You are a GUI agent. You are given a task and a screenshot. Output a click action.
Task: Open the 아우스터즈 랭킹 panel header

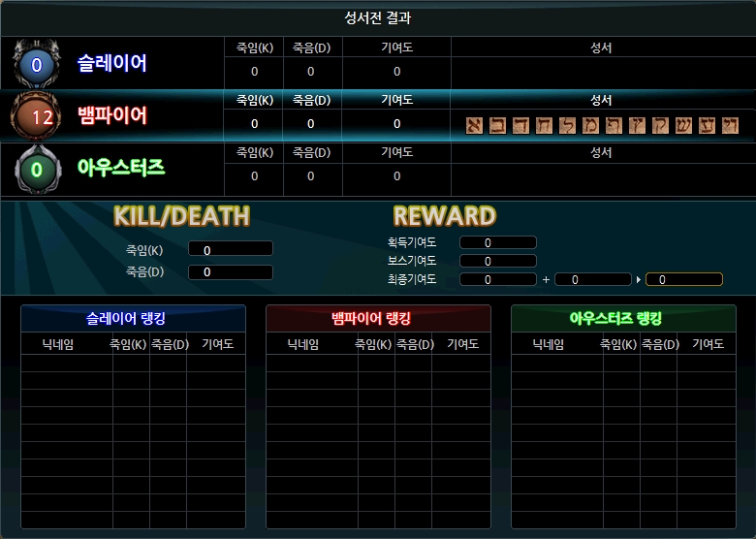pos(623,319)
